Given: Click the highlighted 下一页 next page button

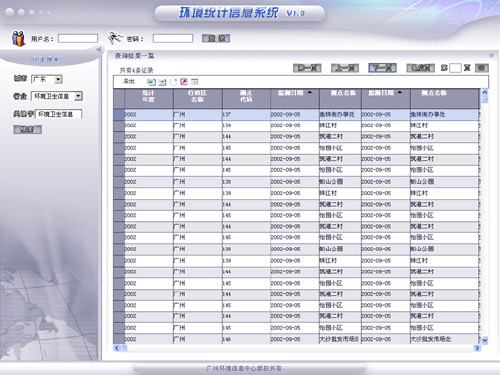Looking at the screenshot, I should click(382, 68).
